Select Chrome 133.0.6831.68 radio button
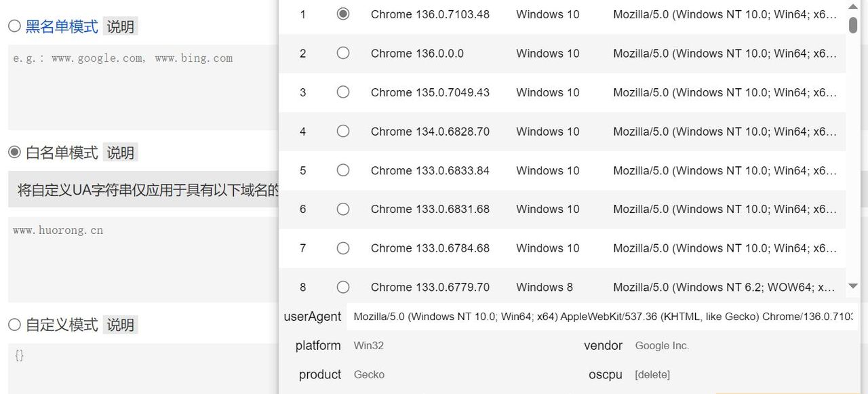868x394 pixels. [x=343, y=209]
